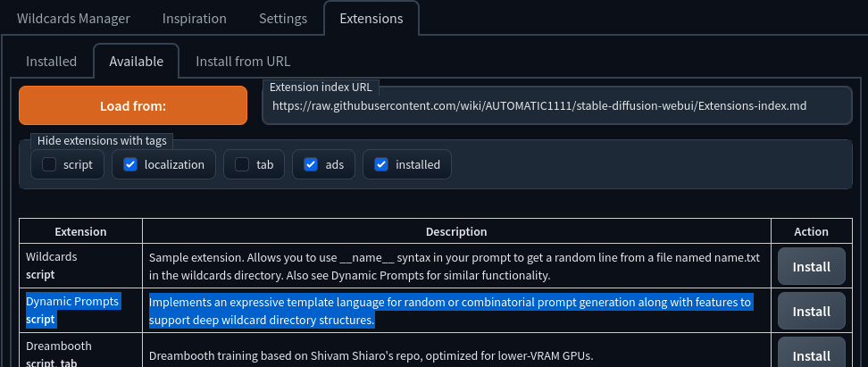Enable the script tag checkbox
The height and width of the screenshot is (367, 868).
[49, 164]
